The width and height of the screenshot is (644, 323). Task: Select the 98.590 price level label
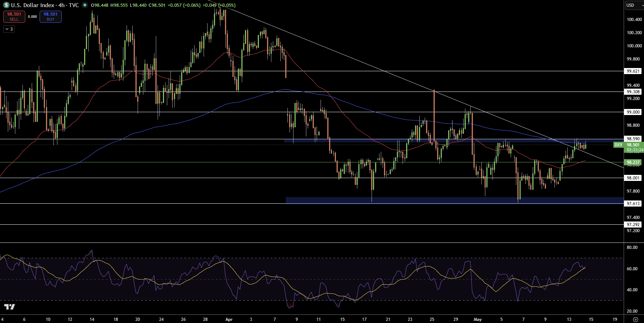click(x=633, y=139)
